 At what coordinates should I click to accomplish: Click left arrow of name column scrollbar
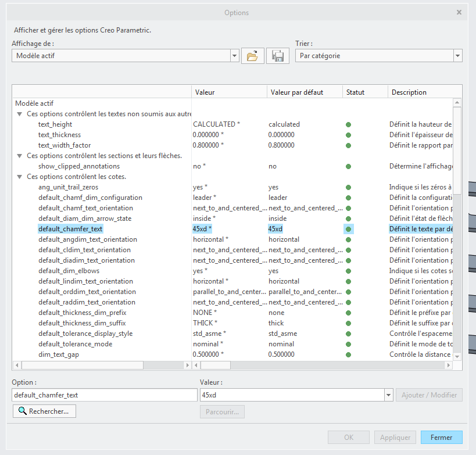(17, 365)
